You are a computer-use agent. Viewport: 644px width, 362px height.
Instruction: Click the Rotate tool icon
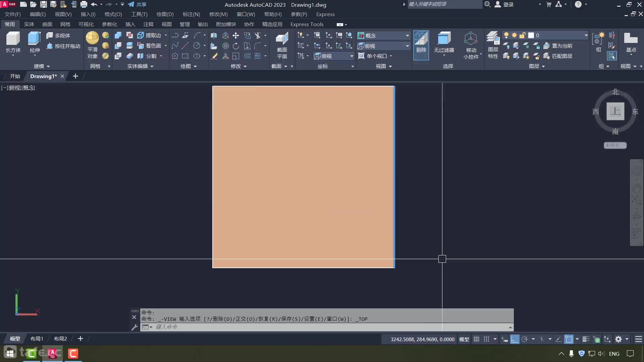tap(236, 46)
